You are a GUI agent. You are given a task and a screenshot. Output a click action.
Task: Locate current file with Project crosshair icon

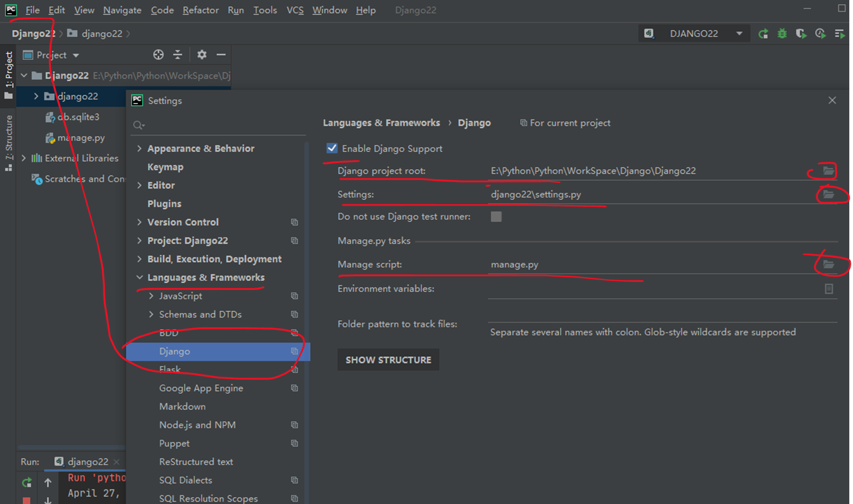pos(159,55)
